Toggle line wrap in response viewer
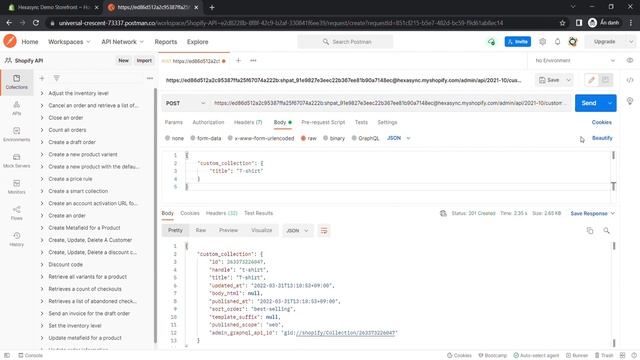This screenshot has height=360, width=640. coord(324,231)
